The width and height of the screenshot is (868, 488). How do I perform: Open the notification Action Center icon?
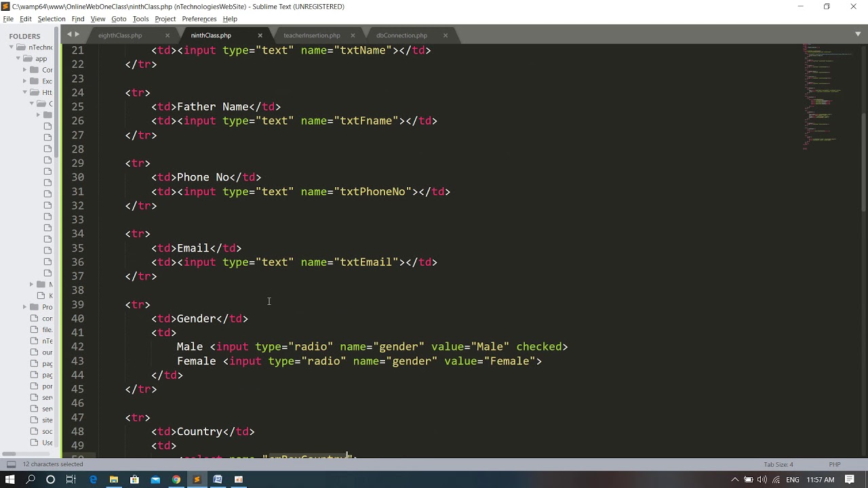[x=850, y=480]
